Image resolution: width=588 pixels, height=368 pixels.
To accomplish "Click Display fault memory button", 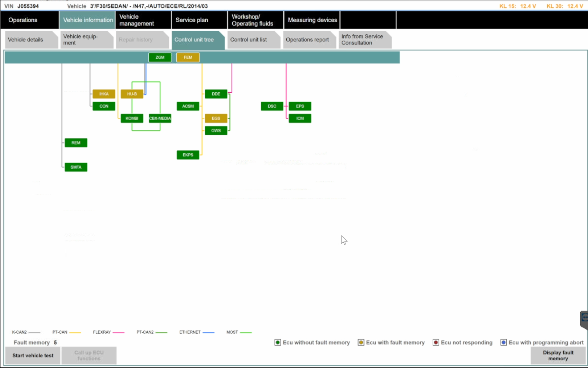I will (x=558, y=355).
